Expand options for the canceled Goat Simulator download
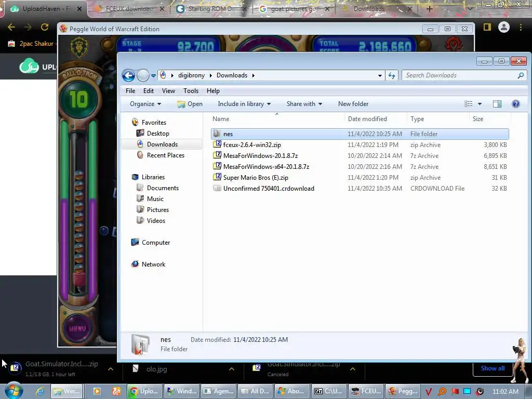Image resolution: width=532 pixels, height=399 pixels. [x=353, y=369]
